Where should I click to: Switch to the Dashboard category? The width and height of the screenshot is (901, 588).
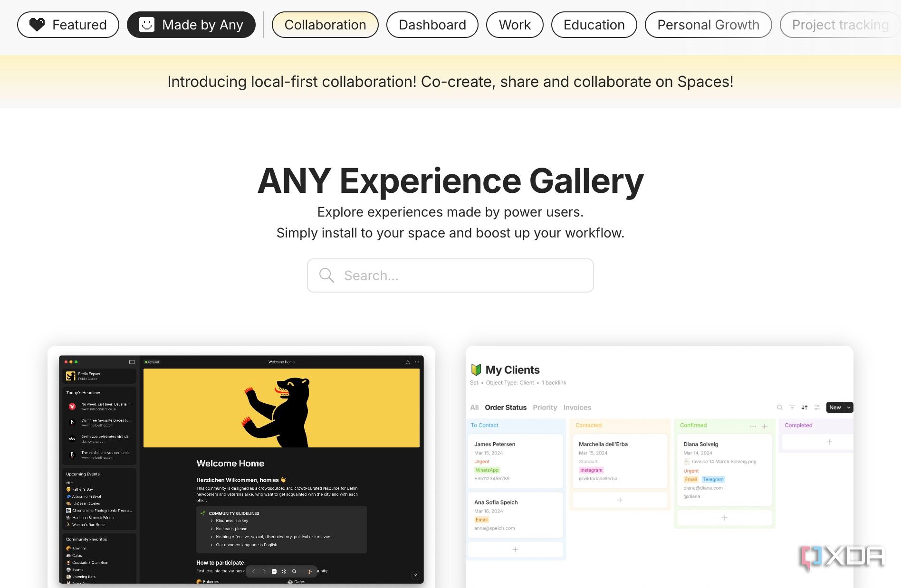432,25
